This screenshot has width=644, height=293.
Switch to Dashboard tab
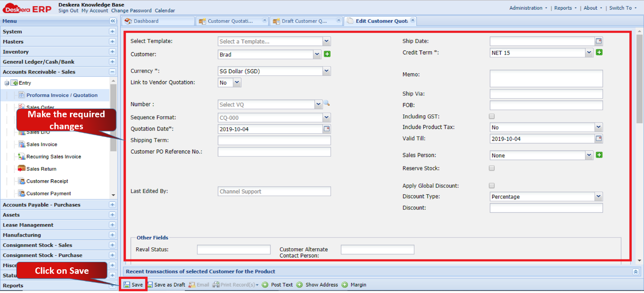pos(158,21)
